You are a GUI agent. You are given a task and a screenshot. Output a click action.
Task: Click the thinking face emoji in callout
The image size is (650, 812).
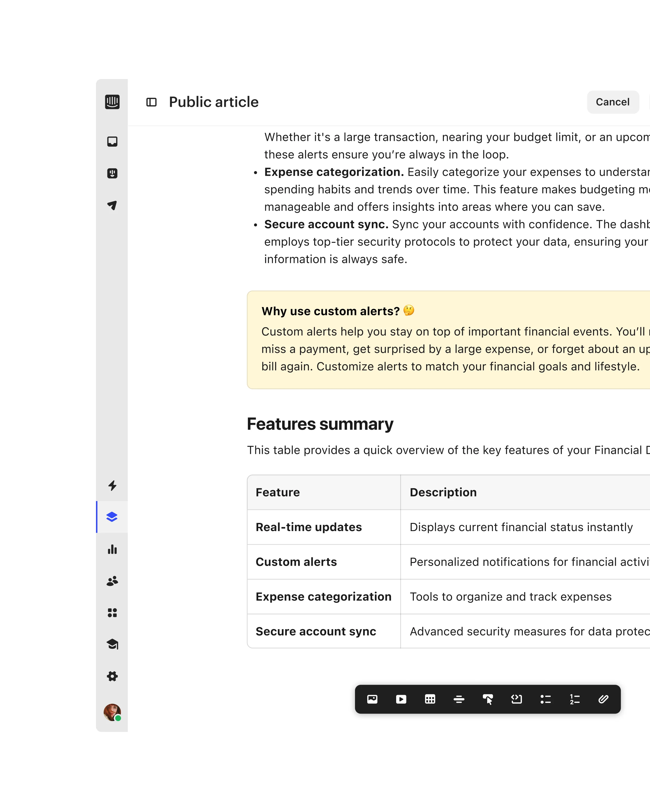409,310
